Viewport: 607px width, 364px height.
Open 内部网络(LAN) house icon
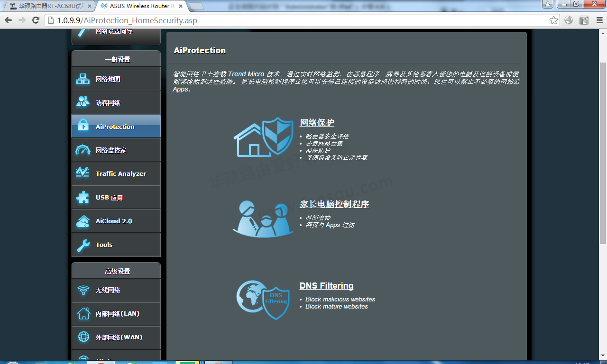tap(83, 314)
